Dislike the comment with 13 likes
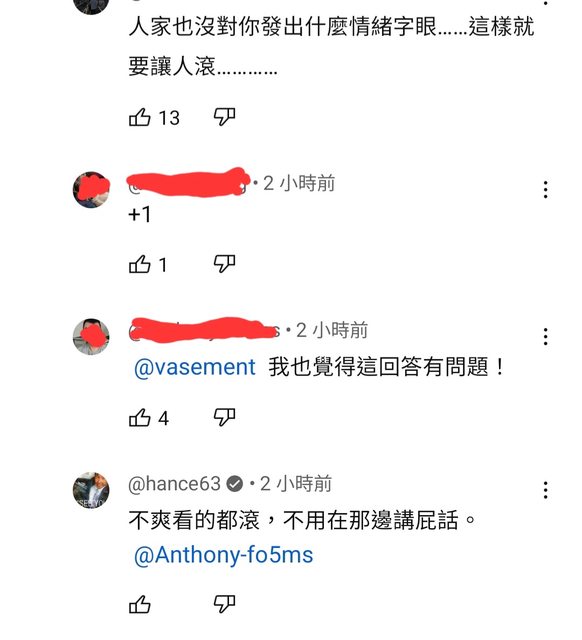The width and height of the screenshot is (582, 640). click(224, 117)
